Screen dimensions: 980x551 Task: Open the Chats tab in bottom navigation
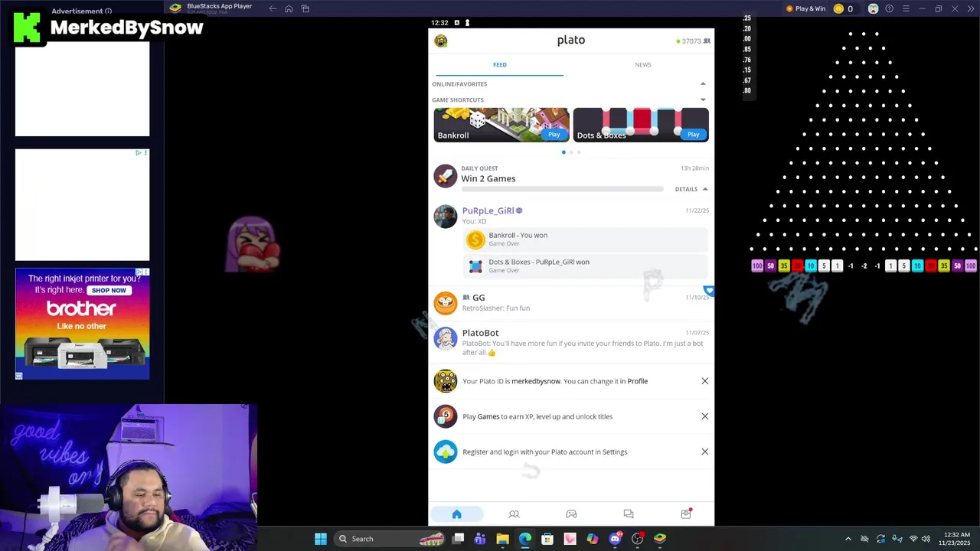629,514
